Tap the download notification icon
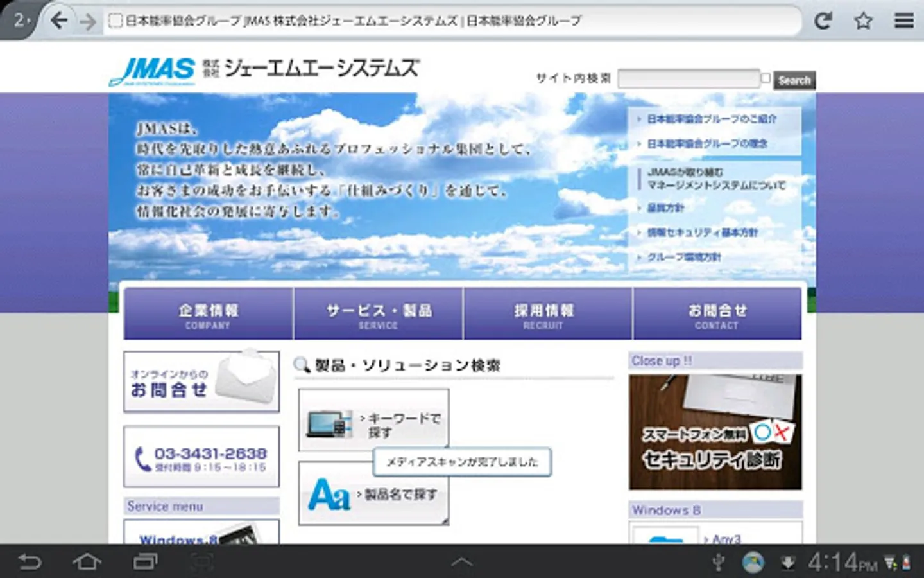The image size is (924, 578). click(x=787, y=563)
